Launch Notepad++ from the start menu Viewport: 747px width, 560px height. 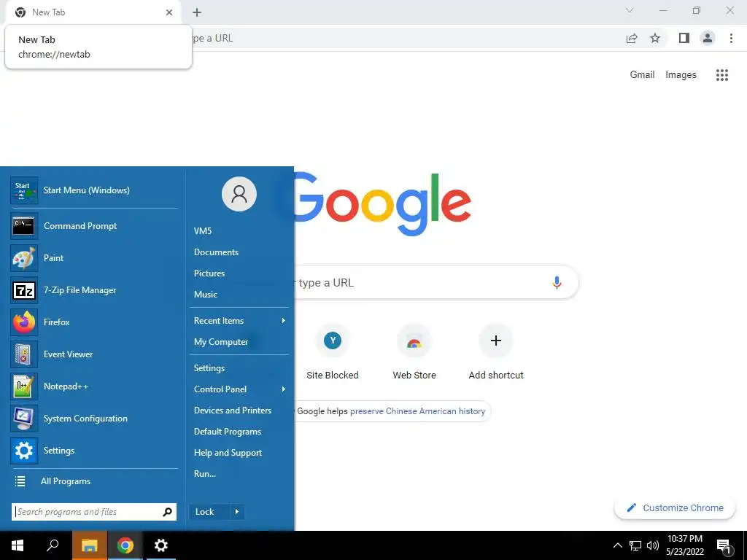click(94, 386)
